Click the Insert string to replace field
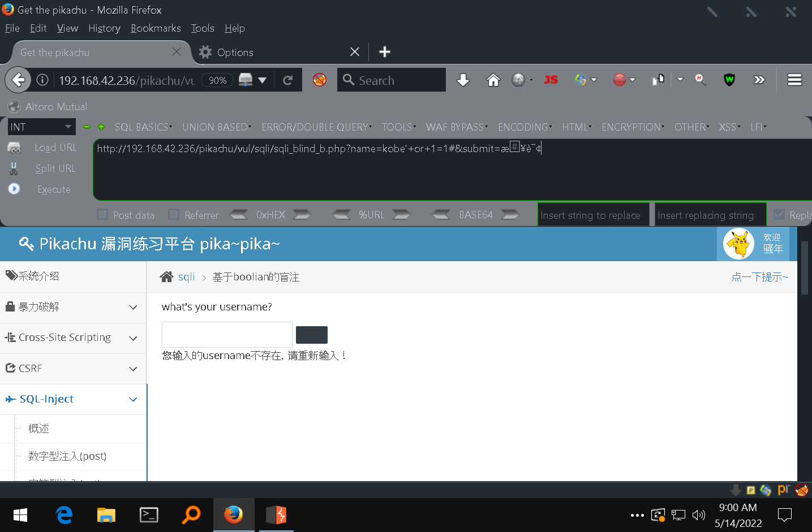Image resolution: width=812 pixels, height=532 pixels. tap(593, 215)
